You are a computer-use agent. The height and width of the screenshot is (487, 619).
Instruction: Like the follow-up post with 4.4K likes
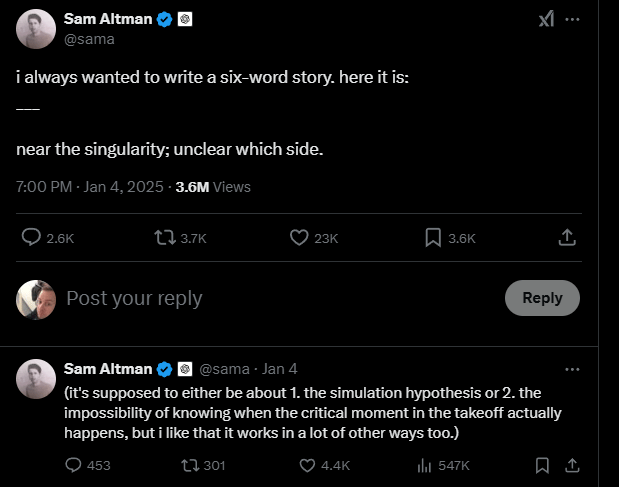tap(309, 465)
